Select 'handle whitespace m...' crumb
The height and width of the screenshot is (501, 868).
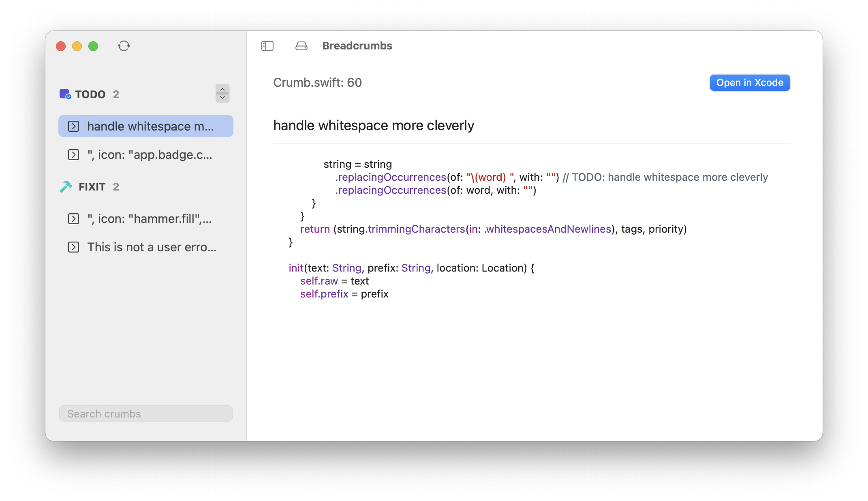(150, 126)
